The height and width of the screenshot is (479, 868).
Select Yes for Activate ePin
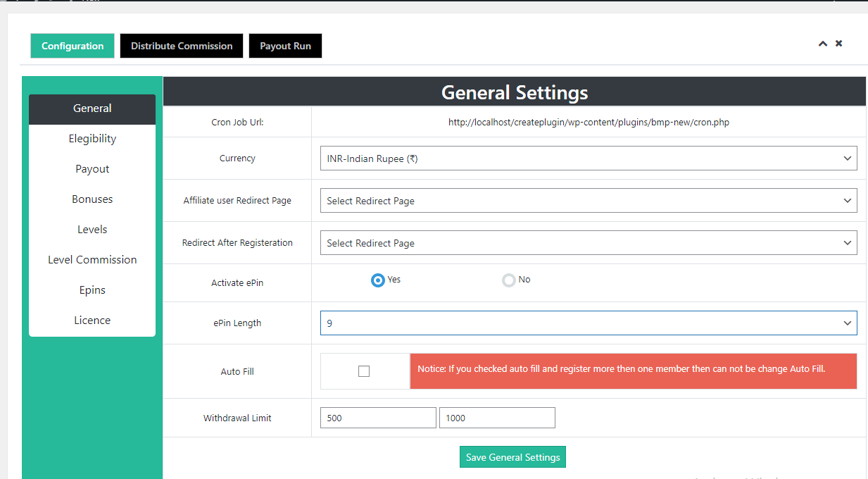click(x=378, y=280)
